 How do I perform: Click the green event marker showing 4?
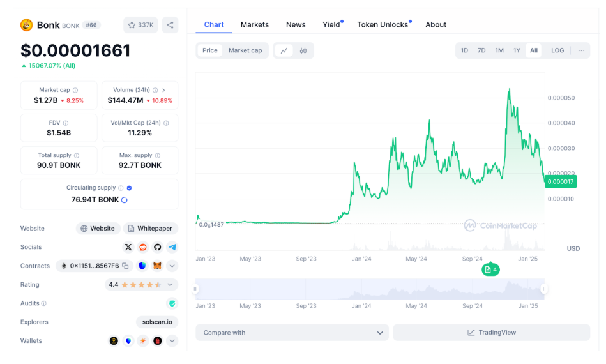(490, 269)
